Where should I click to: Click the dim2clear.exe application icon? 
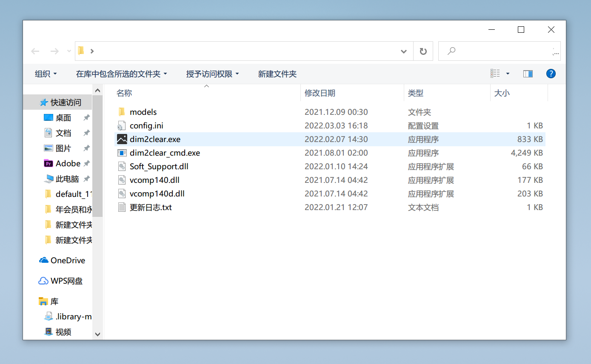(122, 139)
